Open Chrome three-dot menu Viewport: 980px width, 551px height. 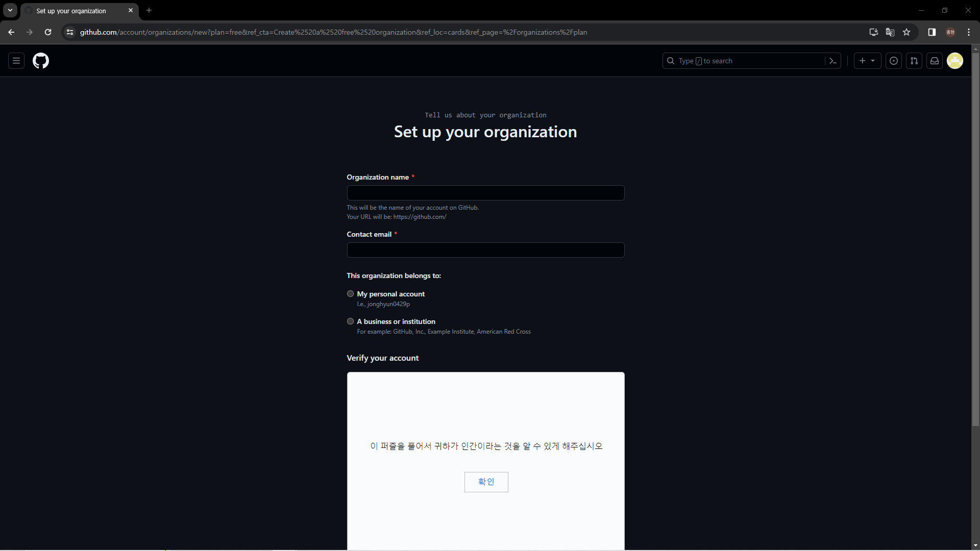(x=969, y=32)
